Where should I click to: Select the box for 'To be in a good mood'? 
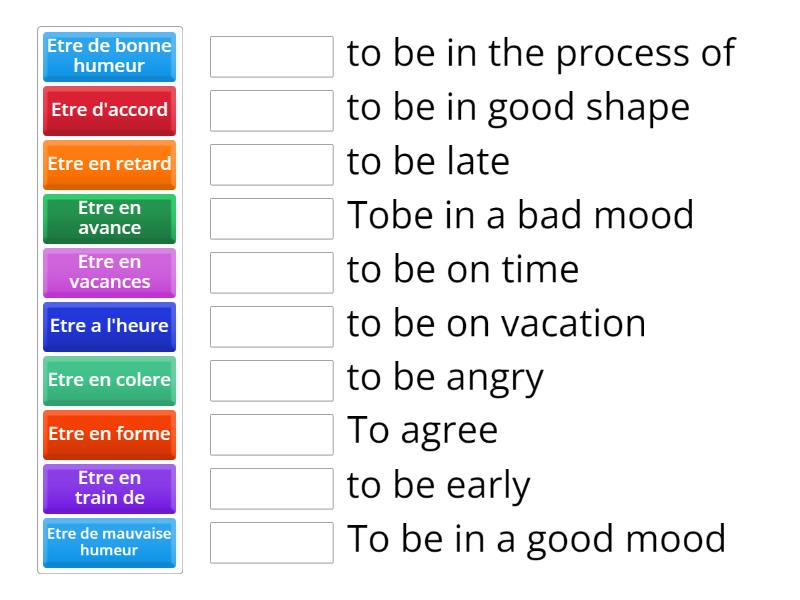coord(272,542)
